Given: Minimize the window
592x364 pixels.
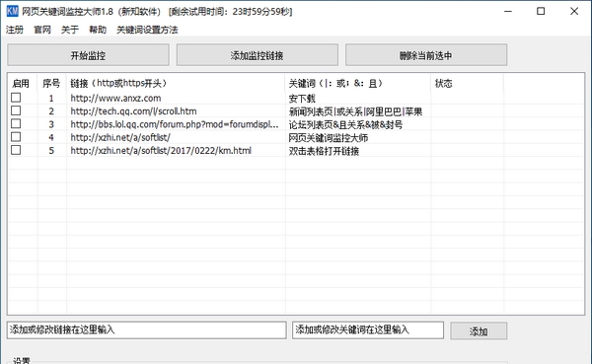Looking at the screenshot, I should 508,11.
